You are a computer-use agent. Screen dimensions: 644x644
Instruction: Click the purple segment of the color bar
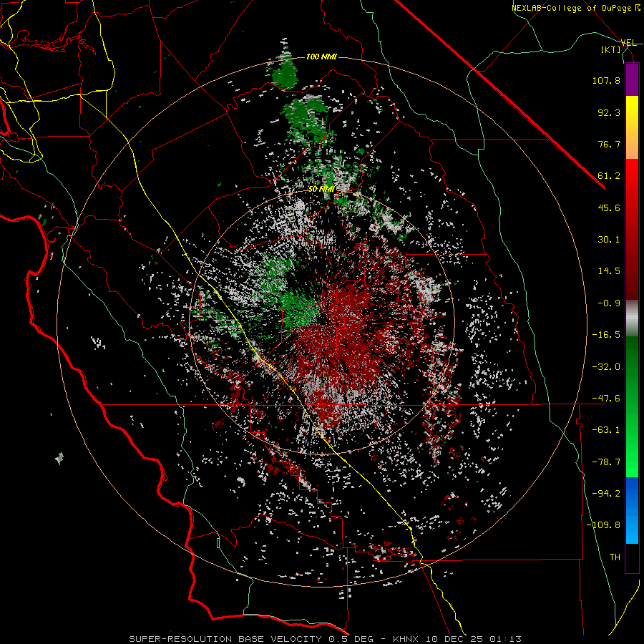tap(632, 79)
